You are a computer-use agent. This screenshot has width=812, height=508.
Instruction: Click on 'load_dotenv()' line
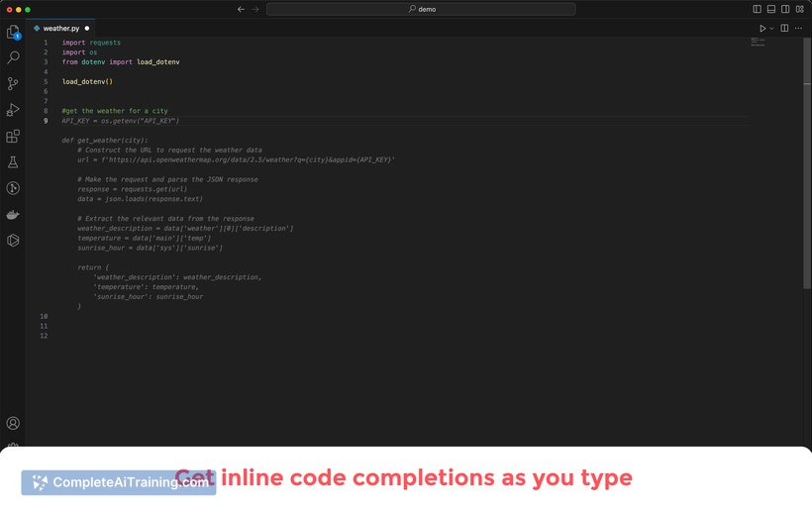87,82
